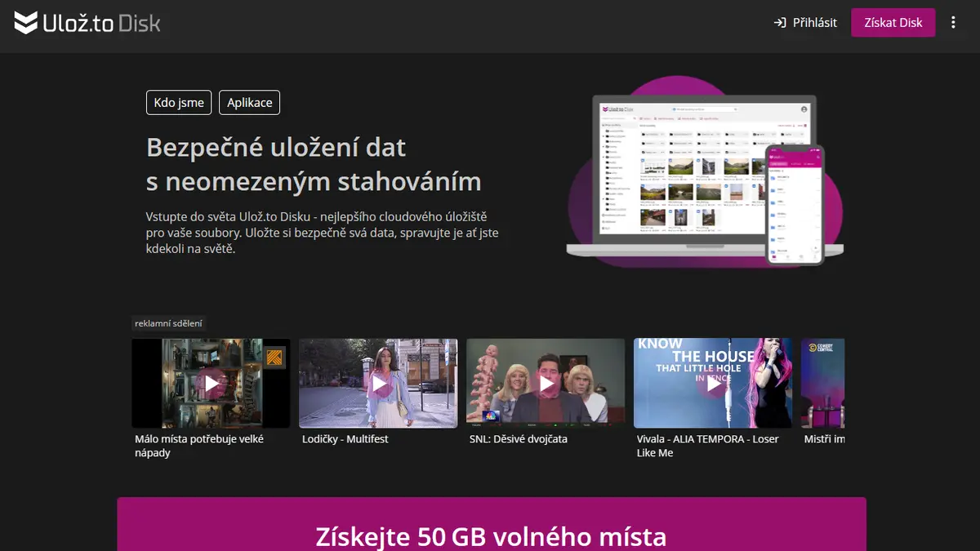This screenshot has height=551, width=980.
Task: Play the Málo místa potřebuje velké nápady video
Action: [x=212, y=383]
